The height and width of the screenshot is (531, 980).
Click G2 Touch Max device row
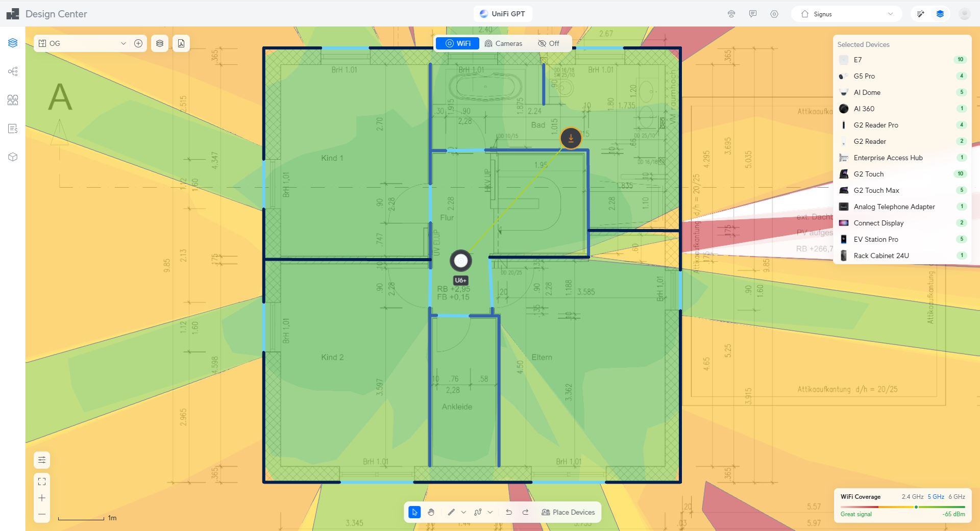[x=902, y=190]
